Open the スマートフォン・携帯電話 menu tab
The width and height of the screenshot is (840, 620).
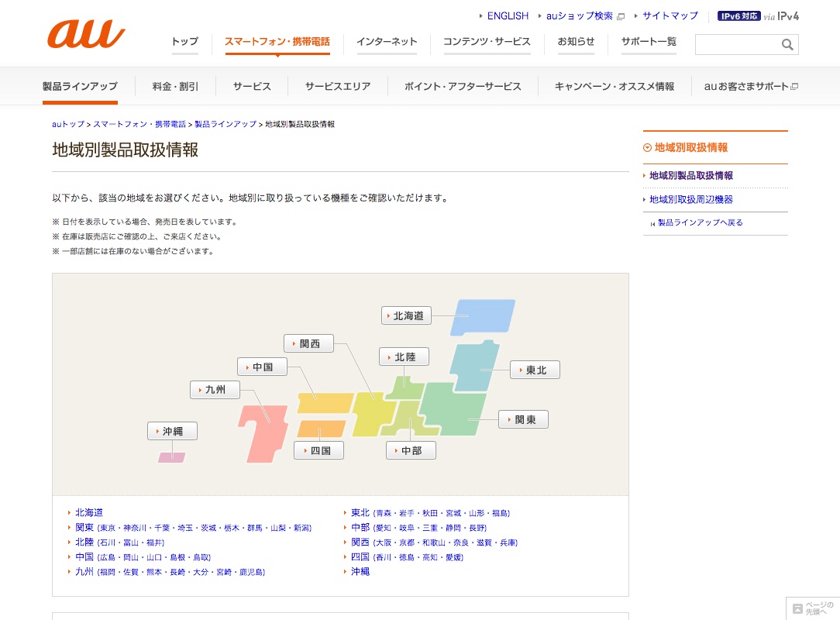coord(277,42)
